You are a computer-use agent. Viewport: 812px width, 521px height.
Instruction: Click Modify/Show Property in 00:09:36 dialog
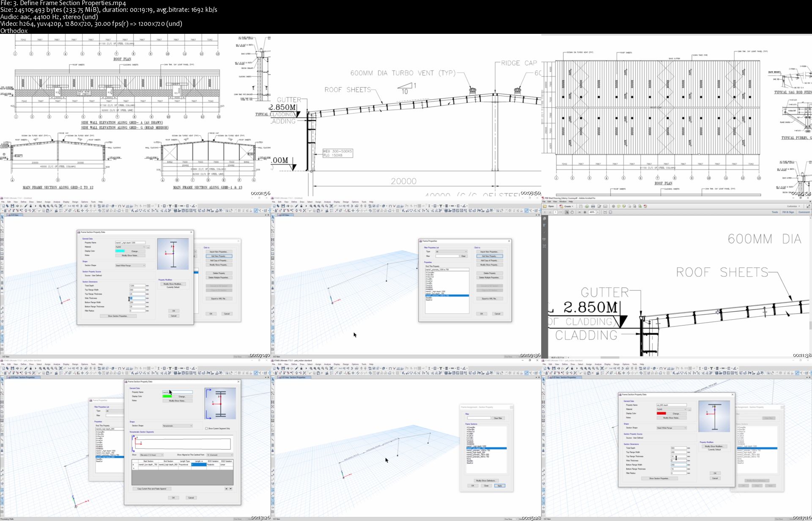(x=490, y=265)
